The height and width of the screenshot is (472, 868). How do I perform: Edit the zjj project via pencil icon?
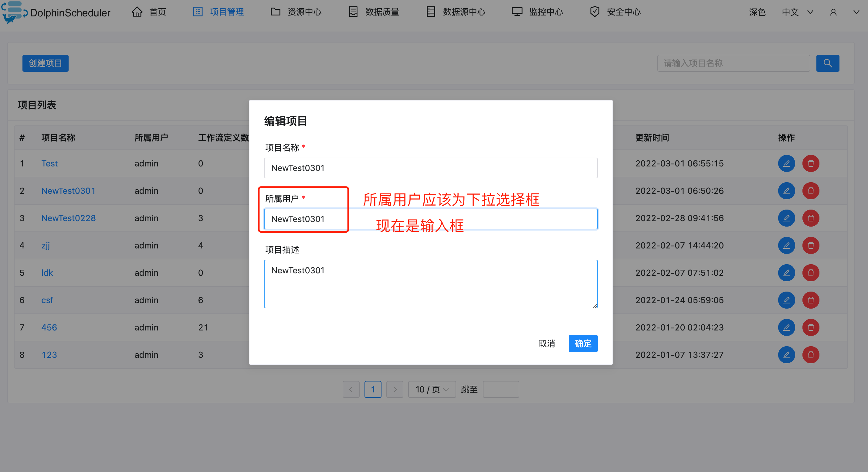click(786, 245)
